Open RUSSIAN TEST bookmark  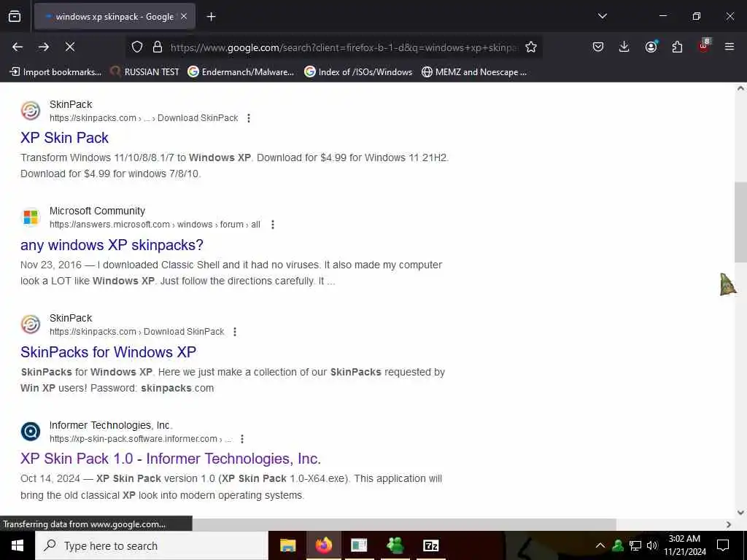(x=144, y=72)
